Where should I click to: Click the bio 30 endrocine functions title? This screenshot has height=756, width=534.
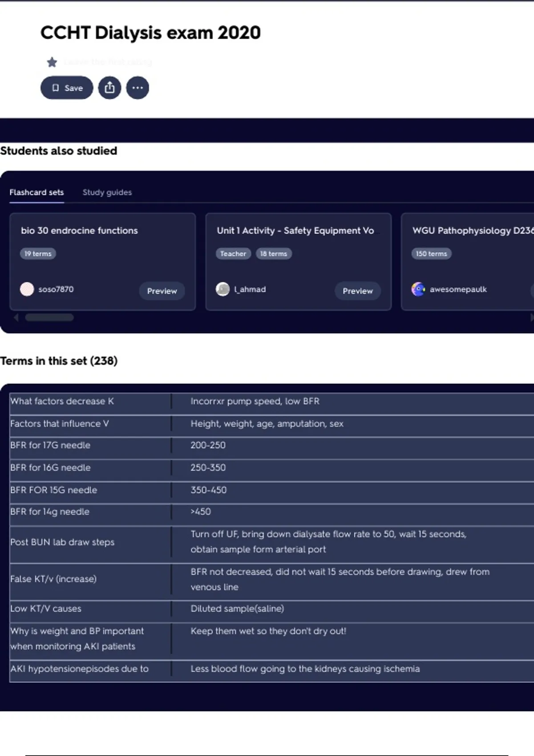[x=79, y=231]
